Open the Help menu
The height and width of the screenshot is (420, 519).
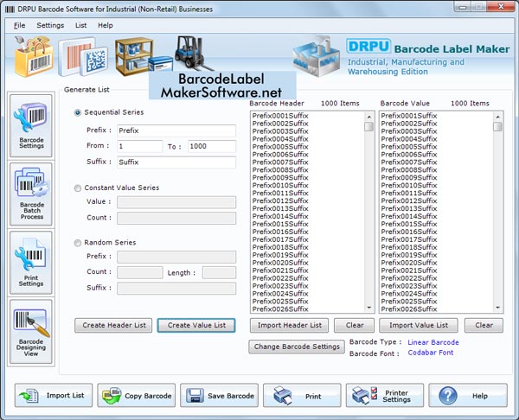click(106, 25)
